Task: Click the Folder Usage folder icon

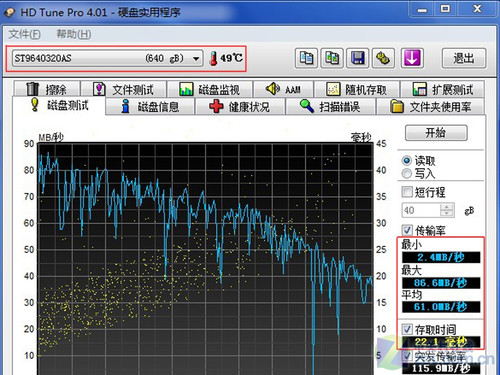Action: pyautogui.click(x=397, y=106)
